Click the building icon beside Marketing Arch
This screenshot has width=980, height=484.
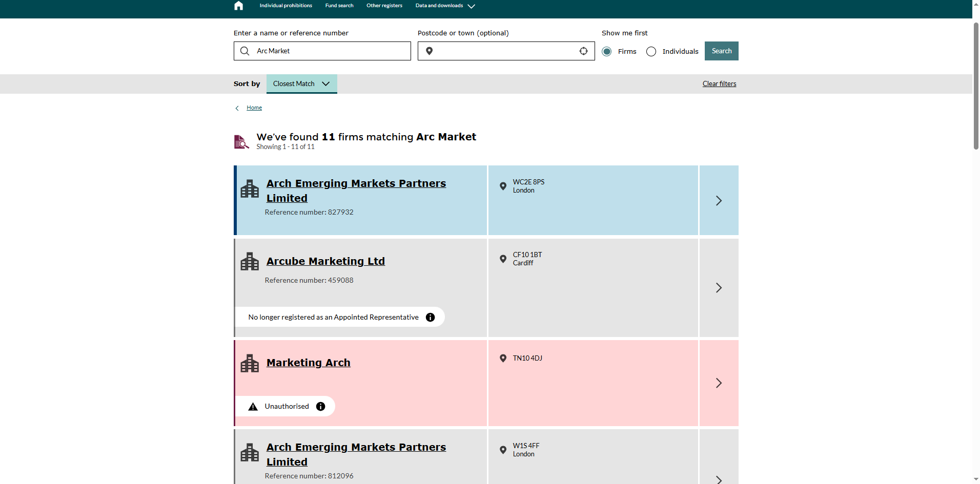(x=250, y=364)
